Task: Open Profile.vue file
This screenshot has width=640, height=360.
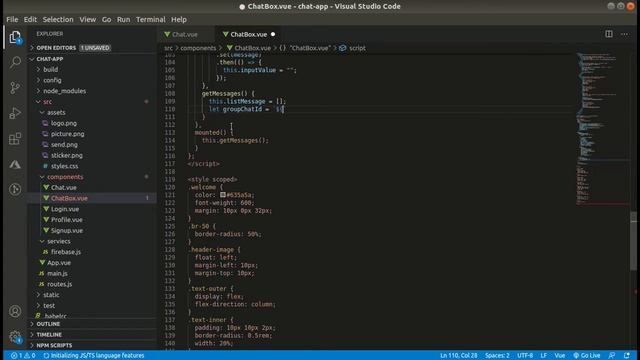Action: (x=92, y=220)
